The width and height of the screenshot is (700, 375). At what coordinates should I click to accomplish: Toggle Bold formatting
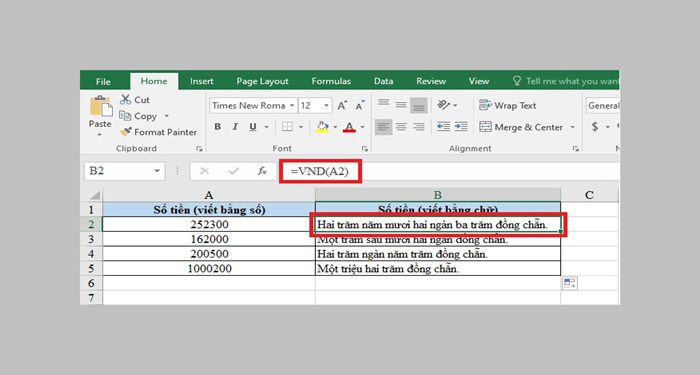(x=217, y=127)
